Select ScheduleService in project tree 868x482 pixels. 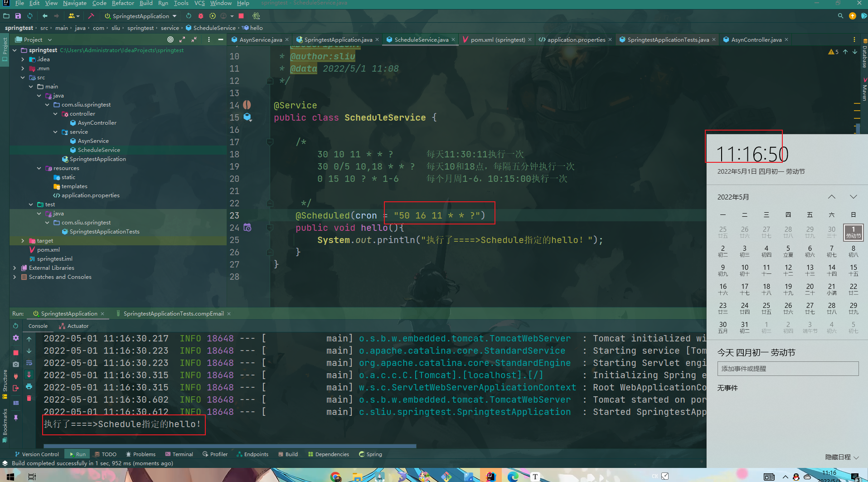[99, 150]
